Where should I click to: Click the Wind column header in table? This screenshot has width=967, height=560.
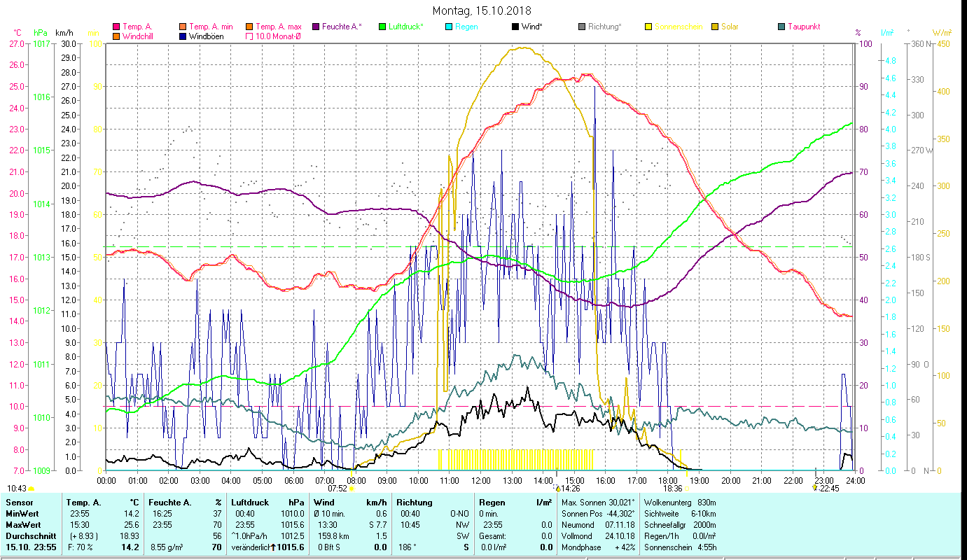pos(324,503)
